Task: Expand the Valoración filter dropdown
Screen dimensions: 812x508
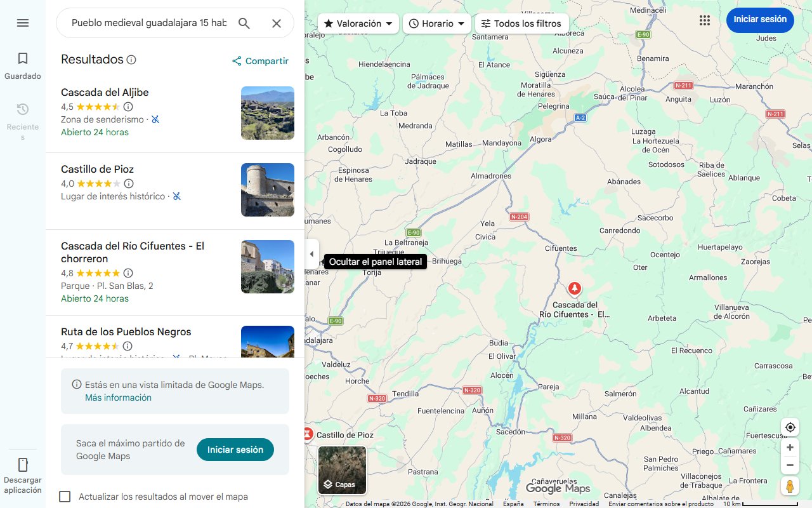Action: click(x=358, y=23)
